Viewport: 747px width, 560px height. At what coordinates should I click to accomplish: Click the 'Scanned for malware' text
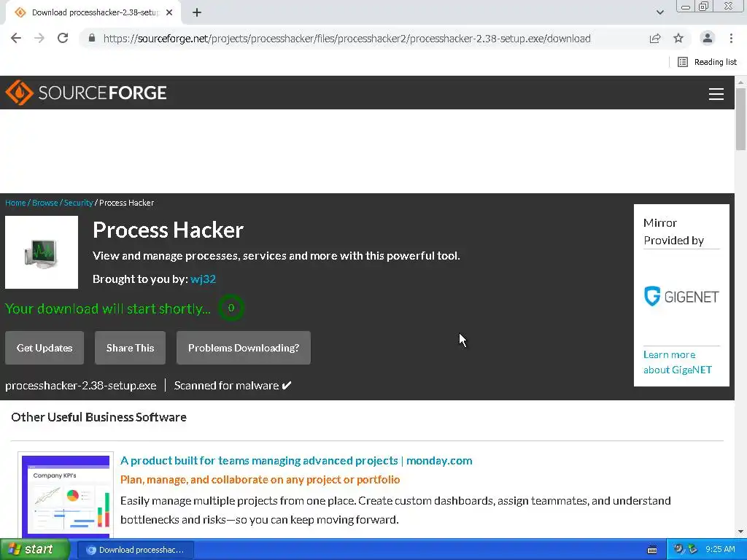click(x=226, y=386)
